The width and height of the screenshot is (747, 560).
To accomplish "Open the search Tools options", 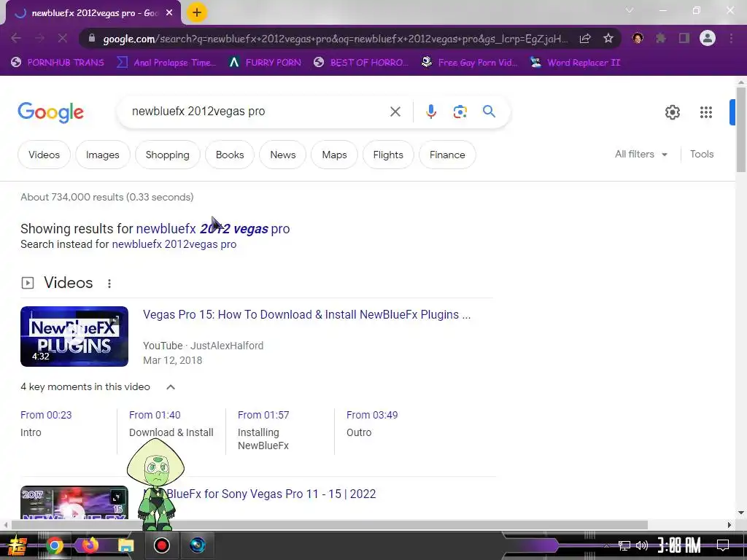I will pyautogui.click(x=702, y=155).
